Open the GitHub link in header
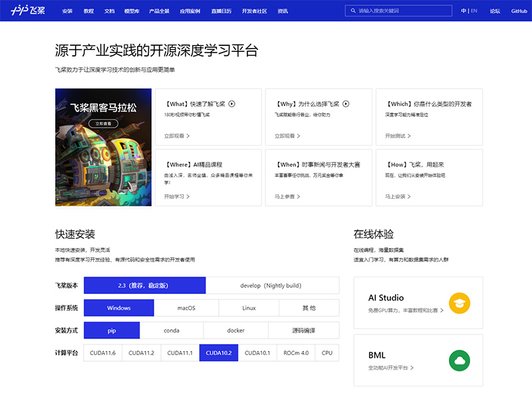Viewport: 532px width, 399px height. coord(519,11)
